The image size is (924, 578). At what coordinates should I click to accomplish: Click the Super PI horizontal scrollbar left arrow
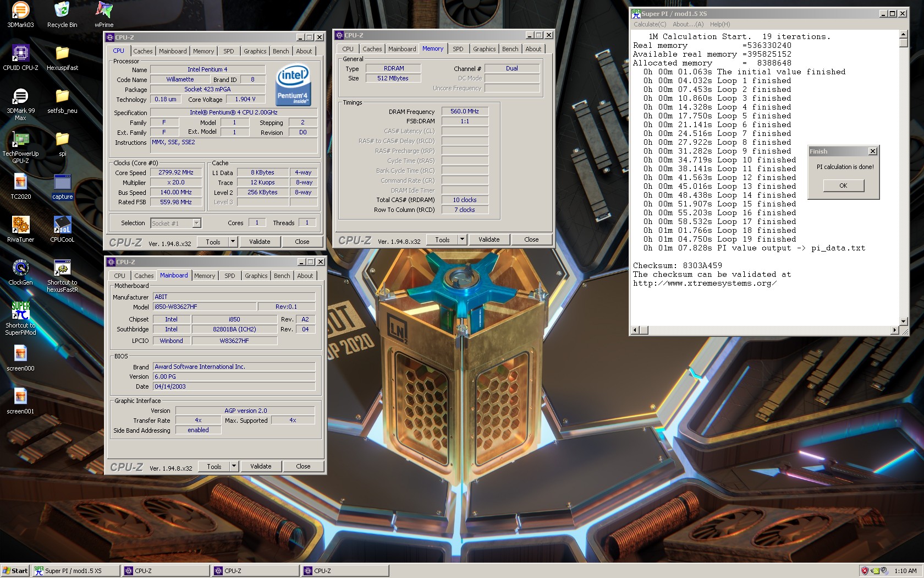click(635, 330)
